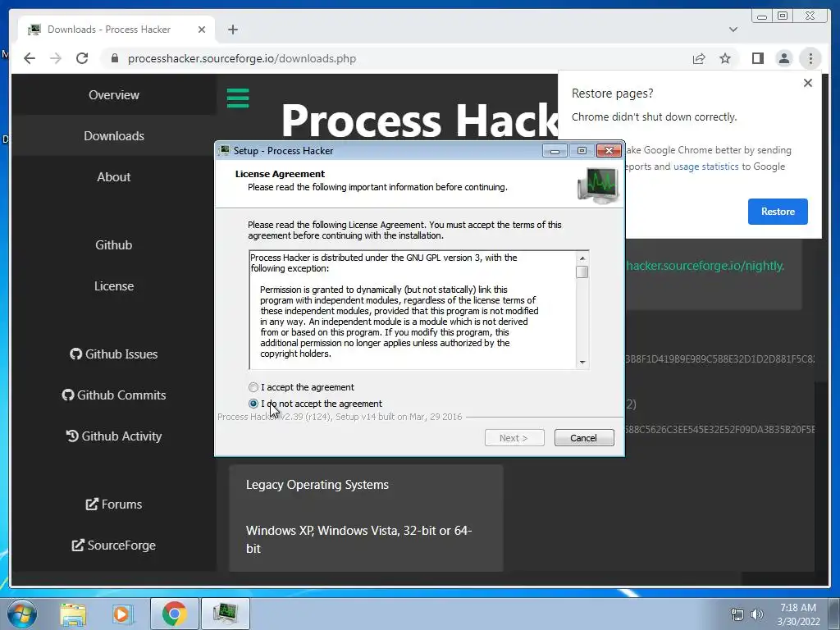
Task: Click the Legacy Operating Systems heading
Action: [317, 484]
